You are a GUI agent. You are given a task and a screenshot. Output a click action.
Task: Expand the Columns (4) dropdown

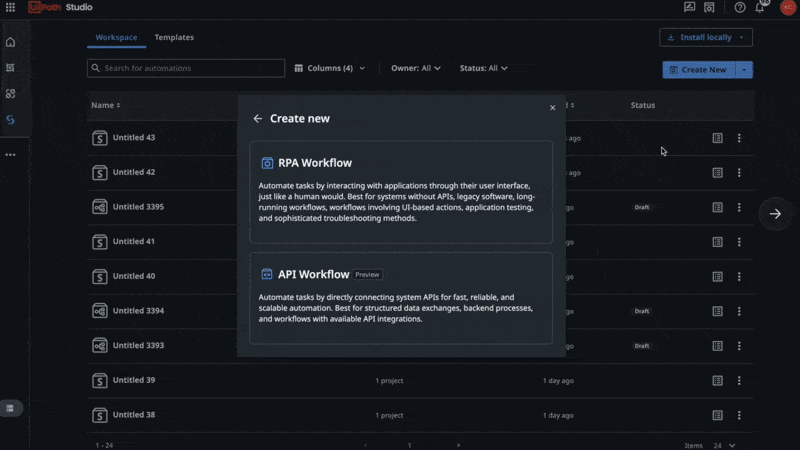click(330, 69)
